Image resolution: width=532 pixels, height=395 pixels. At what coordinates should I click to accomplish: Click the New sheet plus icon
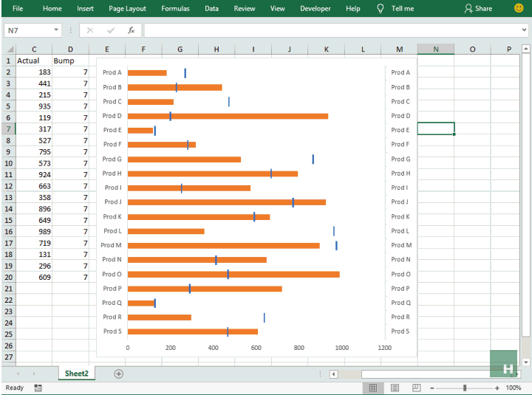118,374
